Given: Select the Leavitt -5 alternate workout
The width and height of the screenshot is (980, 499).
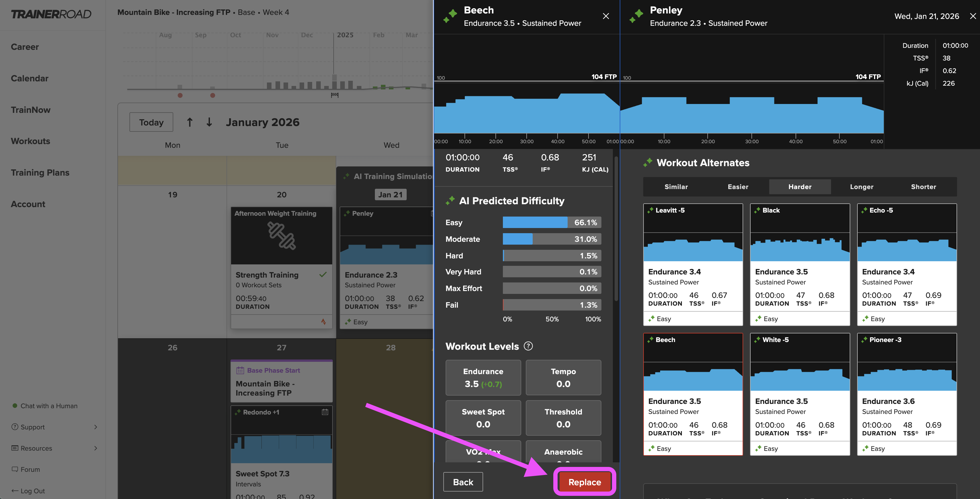Looking at the screenshot, I should coord(693,264).
